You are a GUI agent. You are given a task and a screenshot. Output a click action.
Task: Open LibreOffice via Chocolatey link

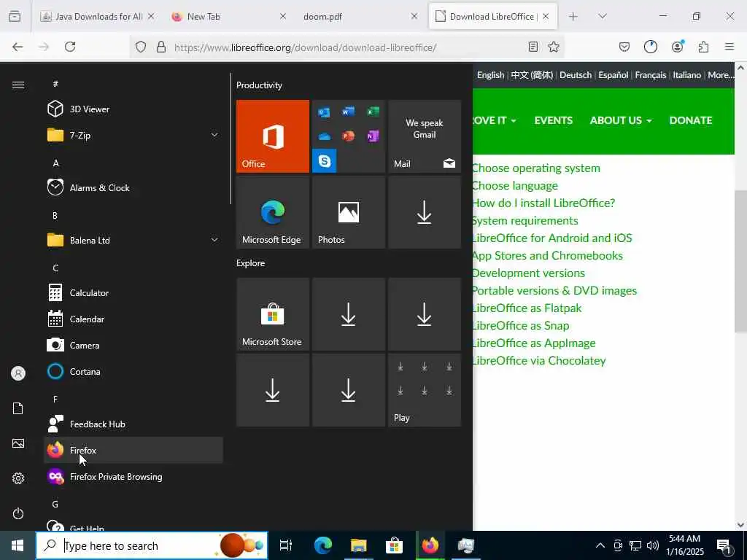click(x=539, y=360)
